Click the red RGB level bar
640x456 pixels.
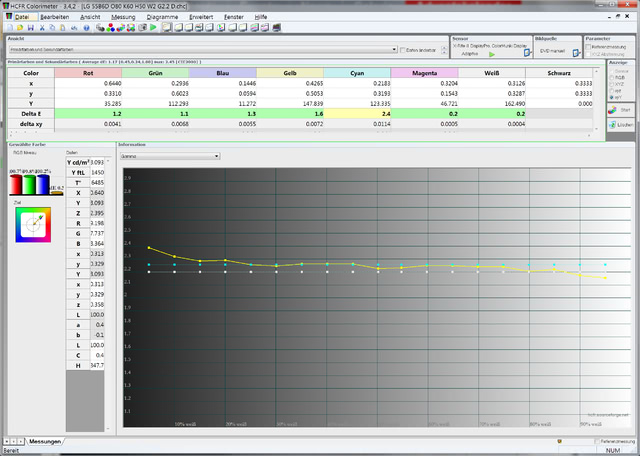point(16,185)
